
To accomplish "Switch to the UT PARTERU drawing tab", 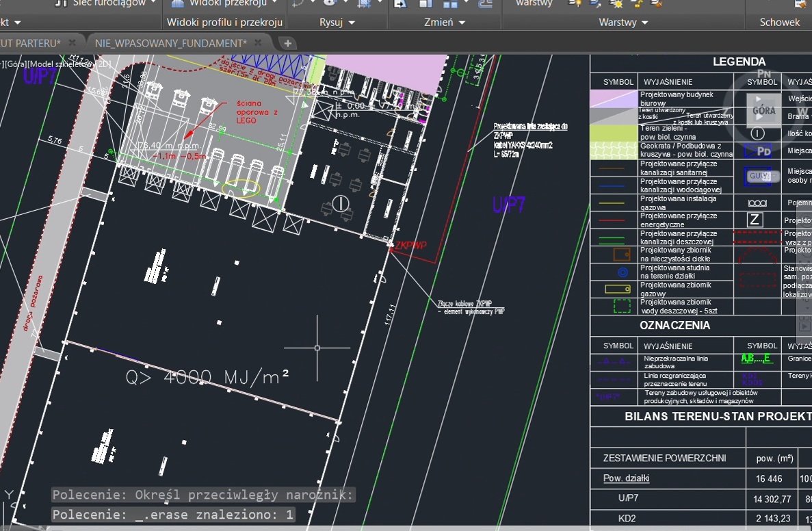I will pos(31,43).
